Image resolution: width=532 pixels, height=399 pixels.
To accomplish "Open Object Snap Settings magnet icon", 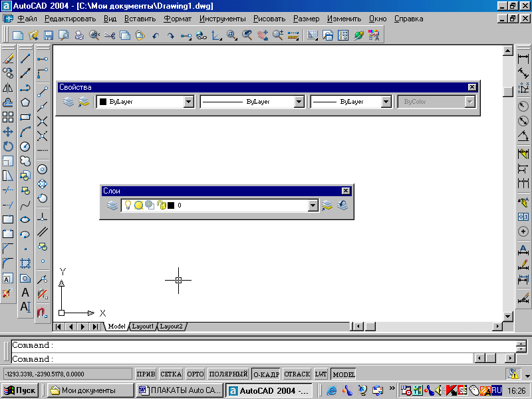I will pos(43,312).
